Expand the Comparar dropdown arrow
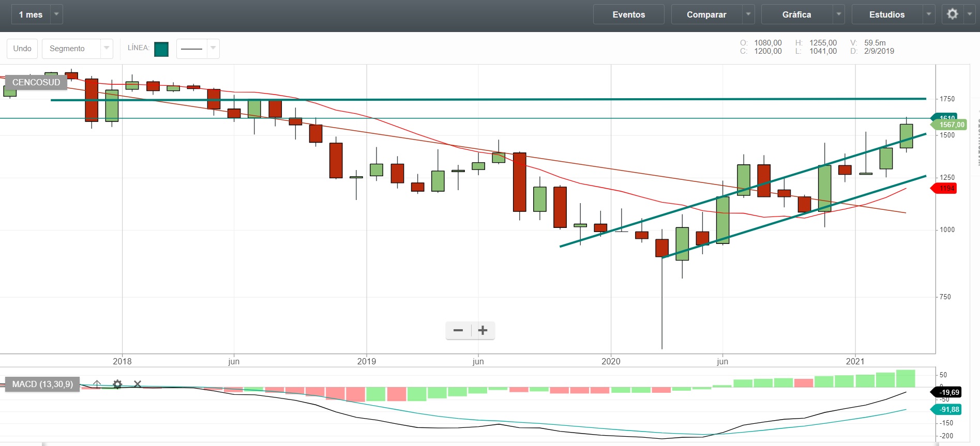This screenshot has width=980, height=446. [748, 14]
